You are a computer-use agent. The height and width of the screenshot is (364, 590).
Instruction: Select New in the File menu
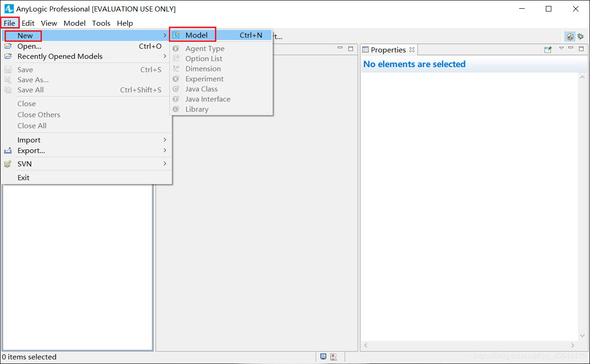pos(87,35)
